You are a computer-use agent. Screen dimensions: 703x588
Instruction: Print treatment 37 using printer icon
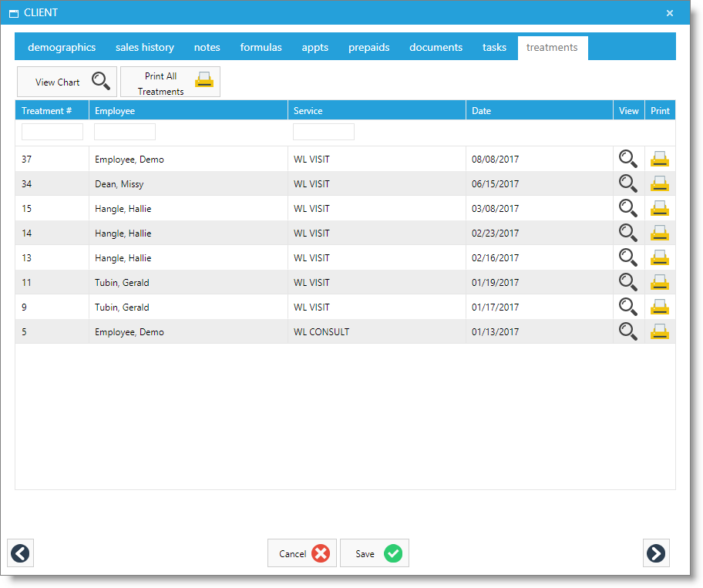(x=660, y=159)
